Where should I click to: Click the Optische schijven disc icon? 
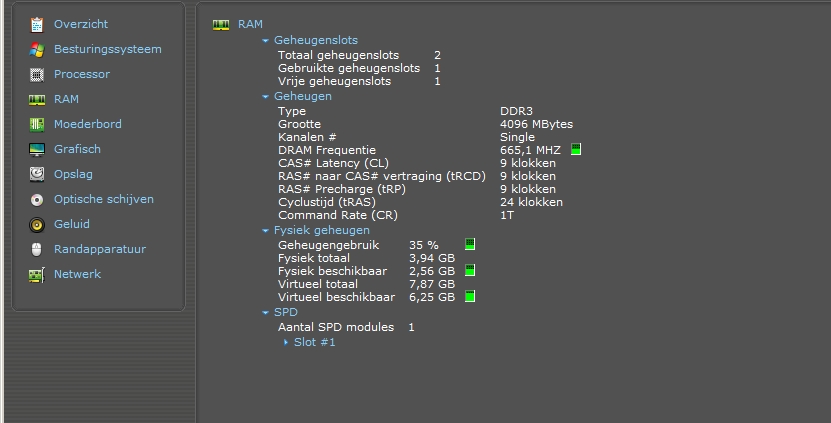37,199
